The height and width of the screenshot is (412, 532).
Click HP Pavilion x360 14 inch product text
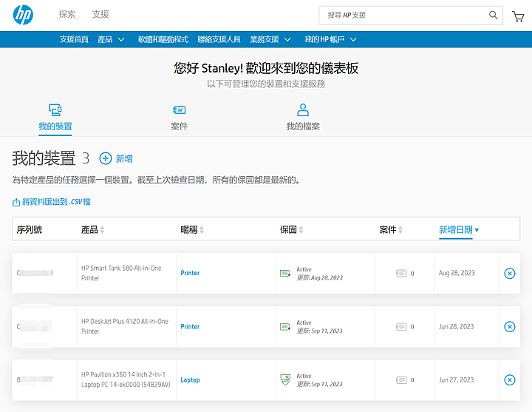click(126, 379)
